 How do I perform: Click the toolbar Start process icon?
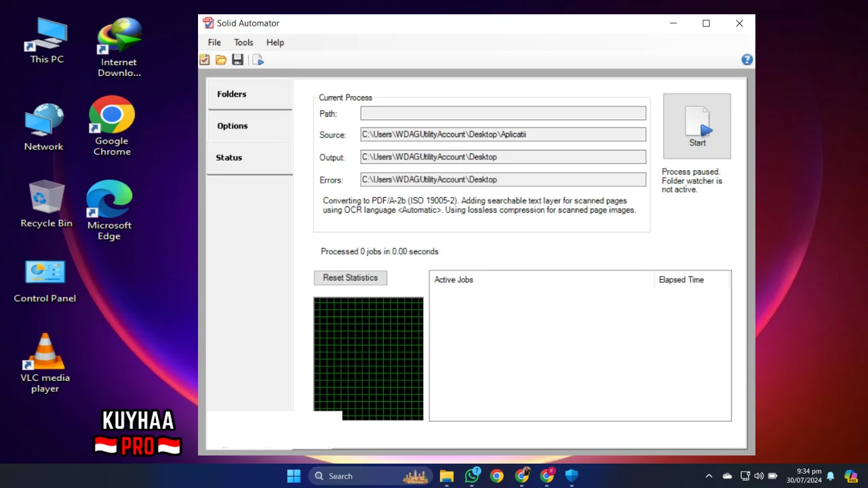[258, 60]
